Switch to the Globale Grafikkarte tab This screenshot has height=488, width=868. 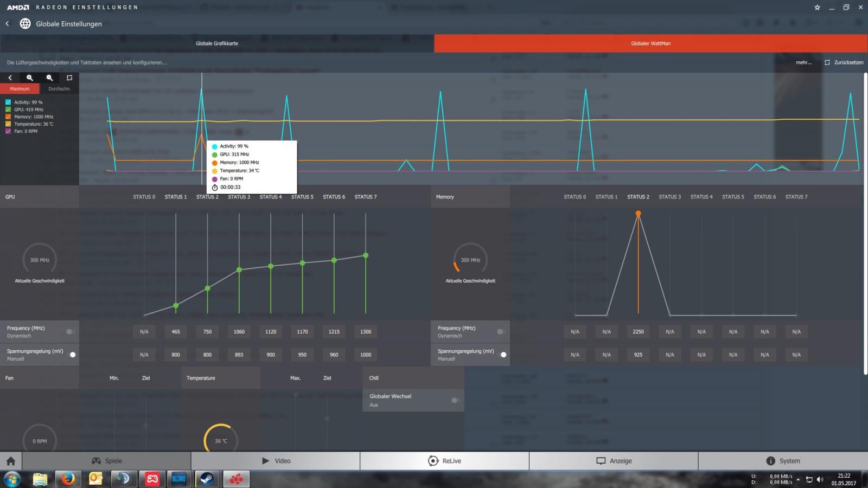pyautogui.click(x=217, y=43)
